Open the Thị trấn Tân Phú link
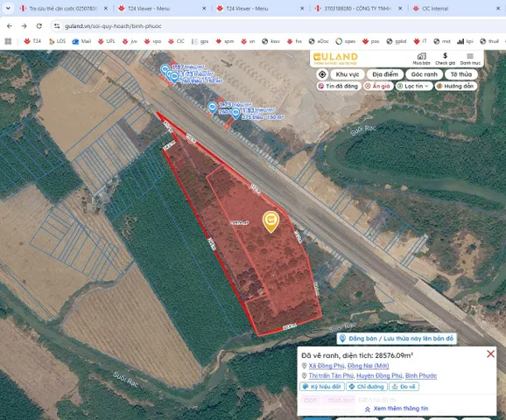506x420 pixels. 331,375
